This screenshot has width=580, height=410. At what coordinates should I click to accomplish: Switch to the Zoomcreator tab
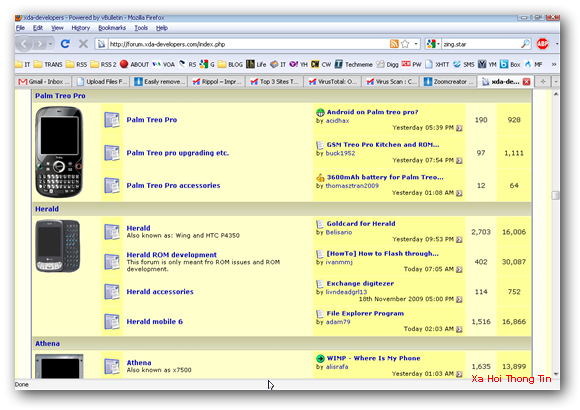(x=449, y=82)
